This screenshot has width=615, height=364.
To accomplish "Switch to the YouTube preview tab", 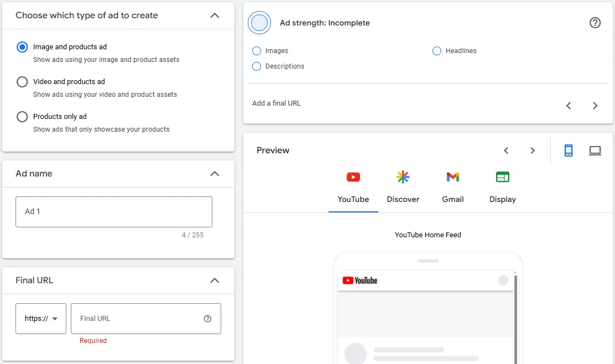I will click(353, 188).
